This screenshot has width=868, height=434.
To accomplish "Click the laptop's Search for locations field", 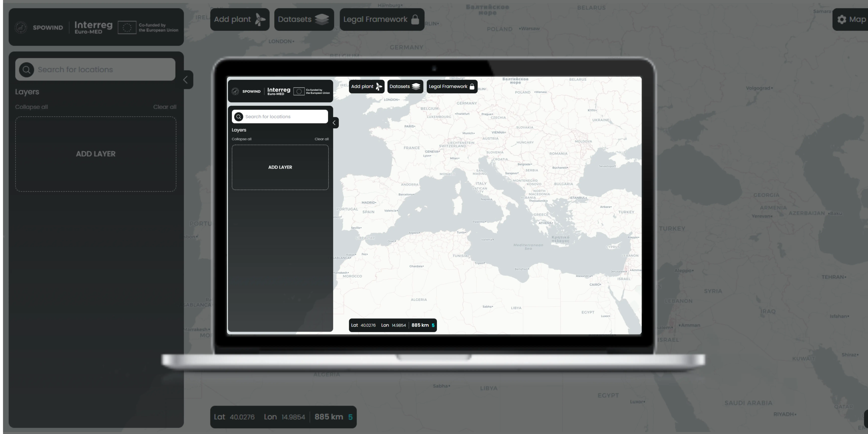I will 283,117.
